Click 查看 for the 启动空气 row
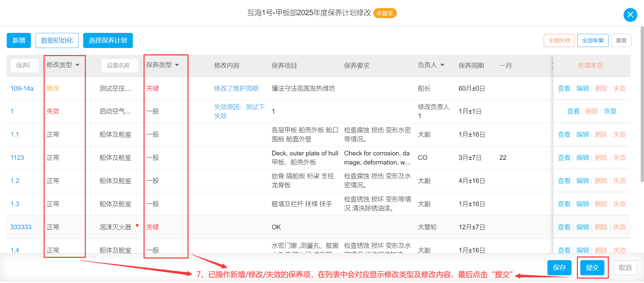Image resolution: width=644 pixels, height=283 pixels. 573,111
